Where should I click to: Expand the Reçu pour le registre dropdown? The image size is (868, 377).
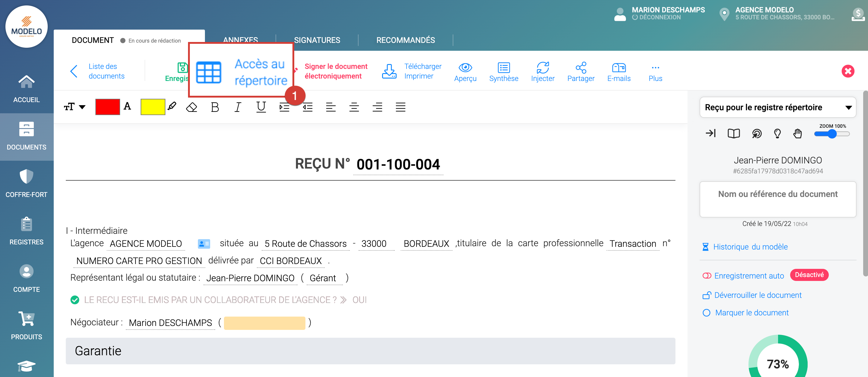tap(848, 108)
